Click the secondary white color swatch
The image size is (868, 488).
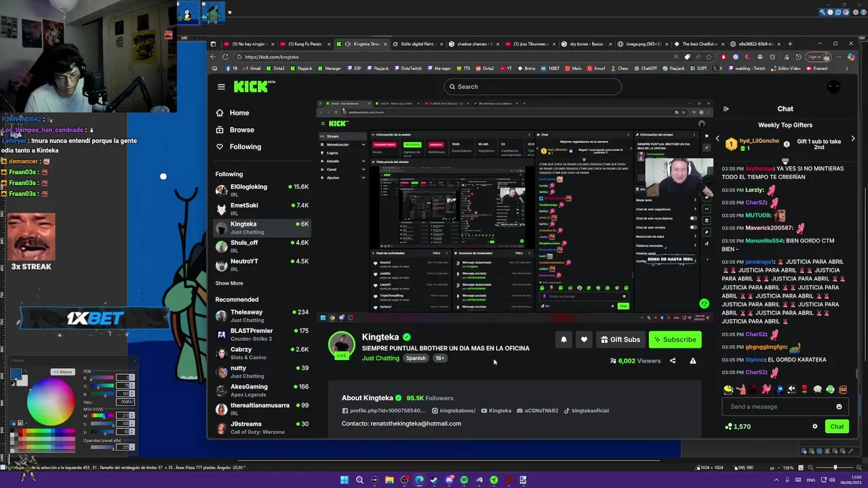click(x=22, y=381)
